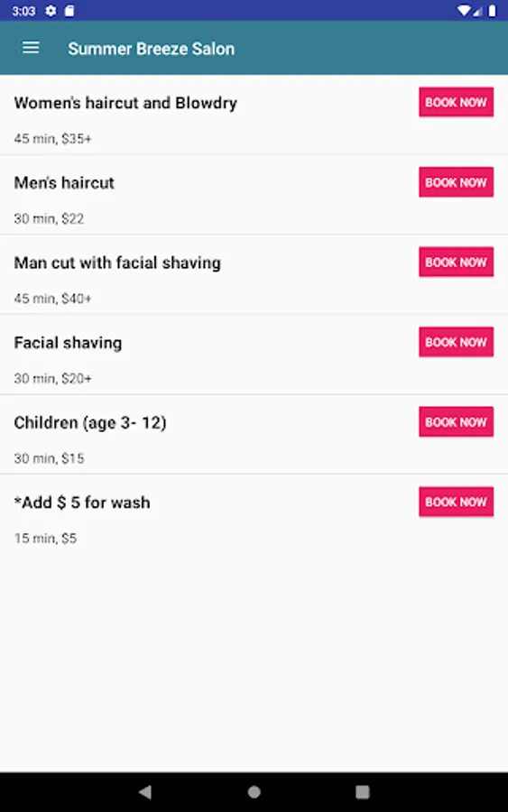Book Man cut with facial shaving
Image resolution: width=508 pixels, height=812 pixels.
[457, 262]
